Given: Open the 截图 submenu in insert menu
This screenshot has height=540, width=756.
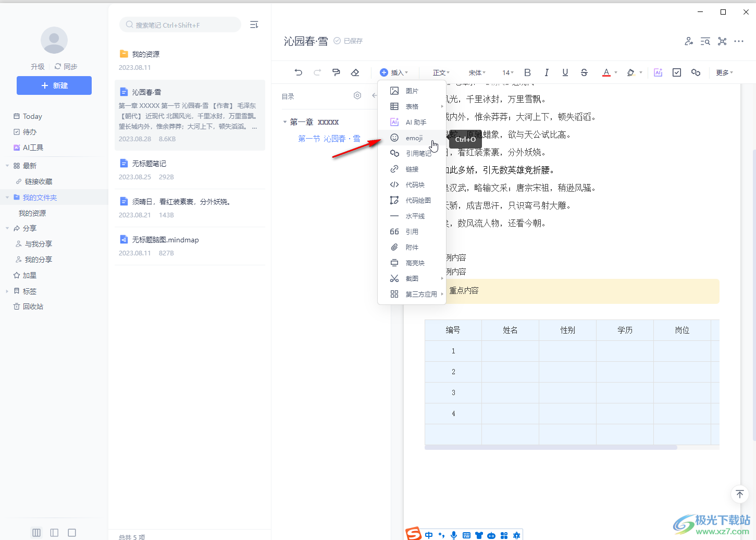Looking at the screenshot, I should click(x=412, y=278).
